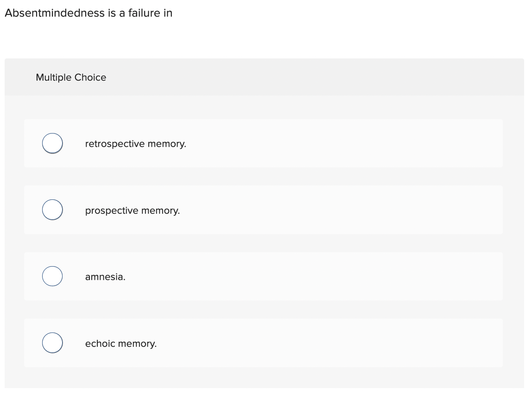Click the prospective memory answer text
The height and width of the screenshot is (396, 532).
[132, 210]
